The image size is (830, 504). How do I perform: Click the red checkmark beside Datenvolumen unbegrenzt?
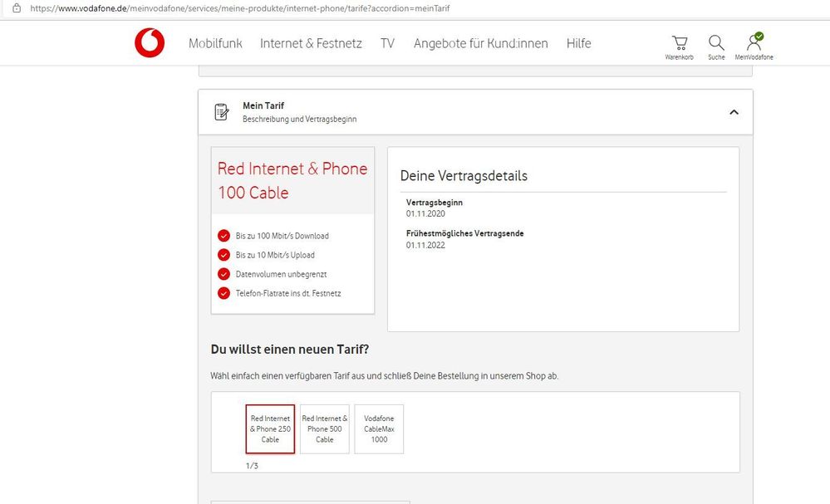223,274
